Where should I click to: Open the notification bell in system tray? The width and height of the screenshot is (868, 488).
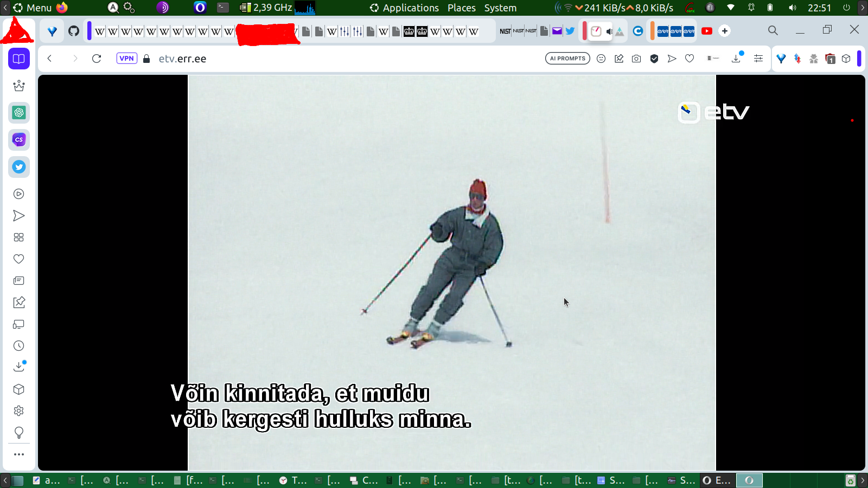coord(751,8)
